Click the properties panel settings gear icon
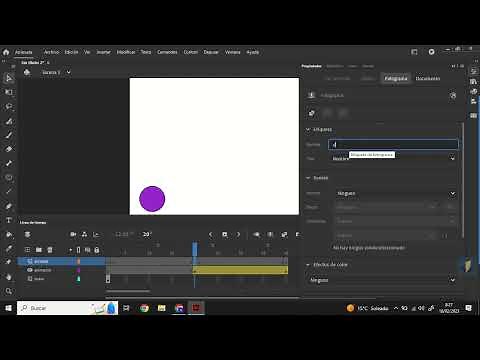Image resolution: width=480 pixels, height=360 pixels. 453,96
